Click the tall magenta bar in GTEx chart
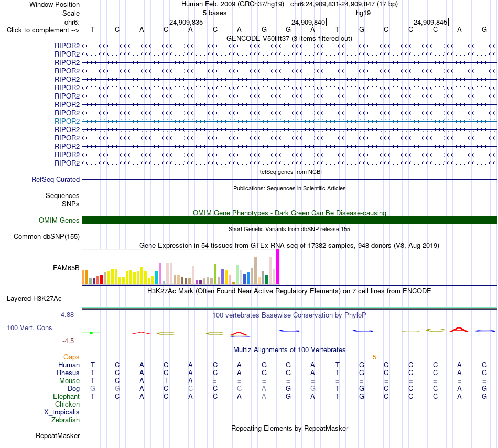Screen dimensions: 498x448 point(278,267)
